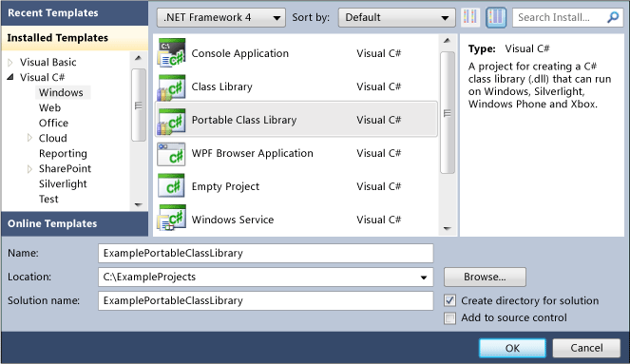This screenshot has height=364, width=630.
Task: Enable Add to source control
Action: (450, 318)
